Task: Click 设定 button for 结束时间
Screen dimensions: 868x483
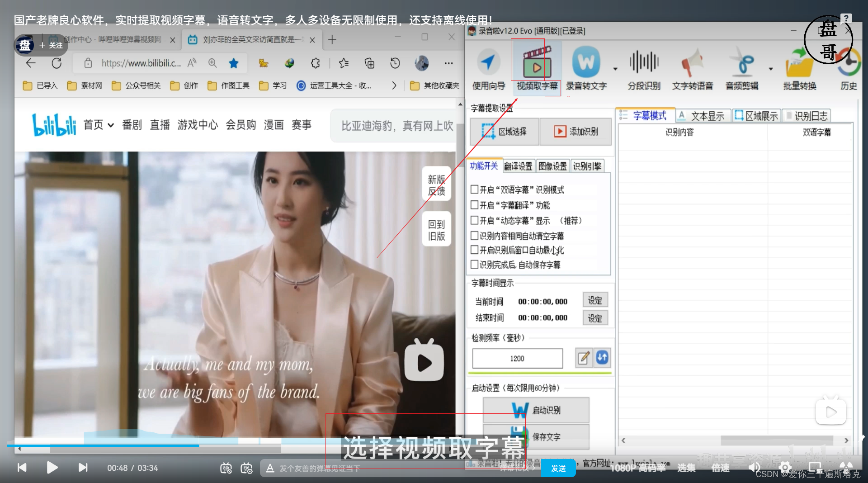Action: click(x=595, y=318)
